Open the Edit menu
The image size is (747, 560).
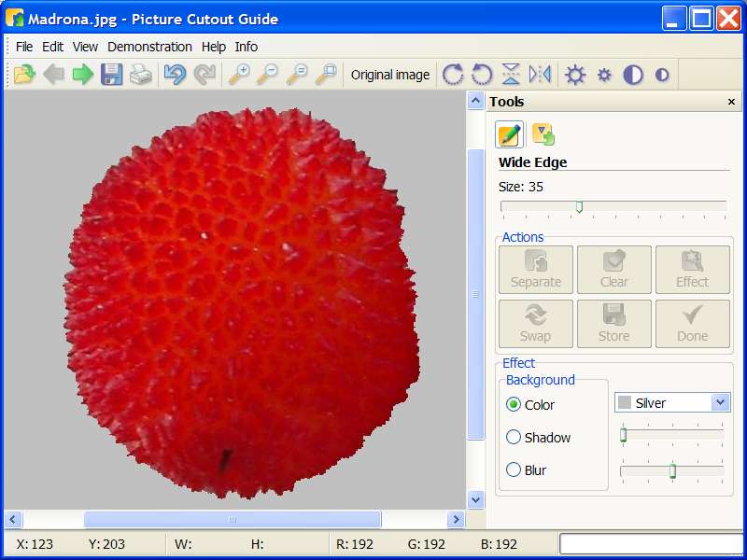52,47
